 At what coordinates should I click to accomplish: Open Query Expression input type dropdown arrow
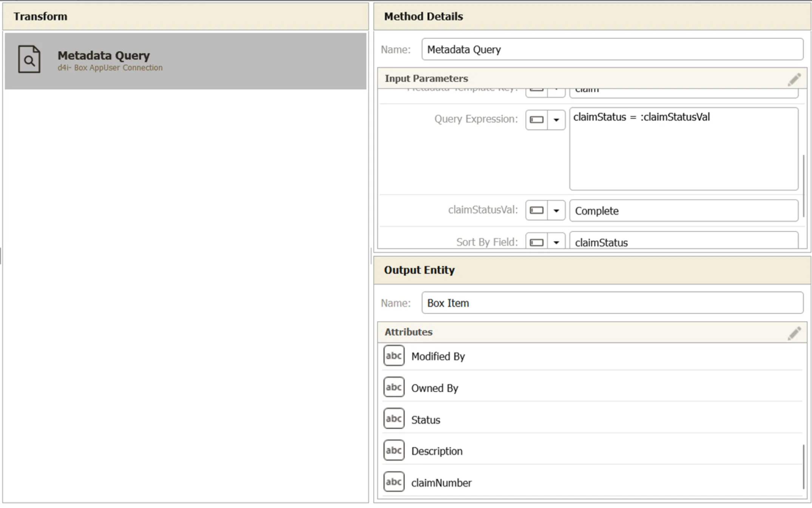(x=556, y=120)
